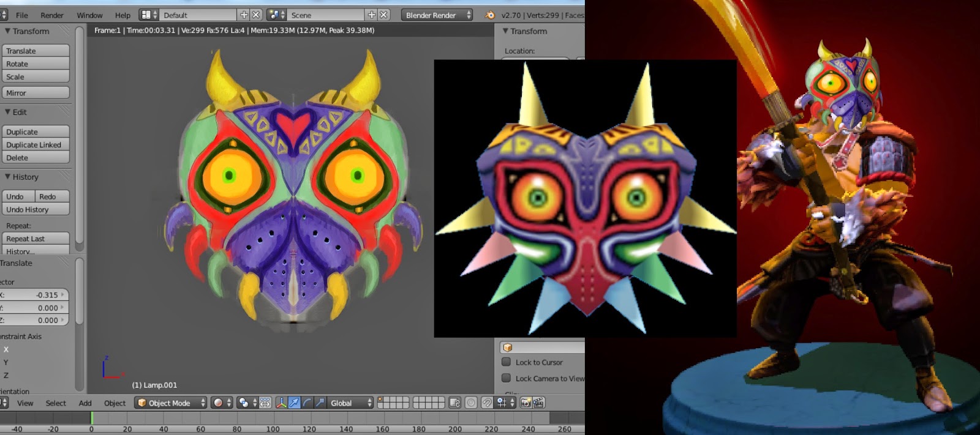Click the Redo button

[x=52, y=196]
